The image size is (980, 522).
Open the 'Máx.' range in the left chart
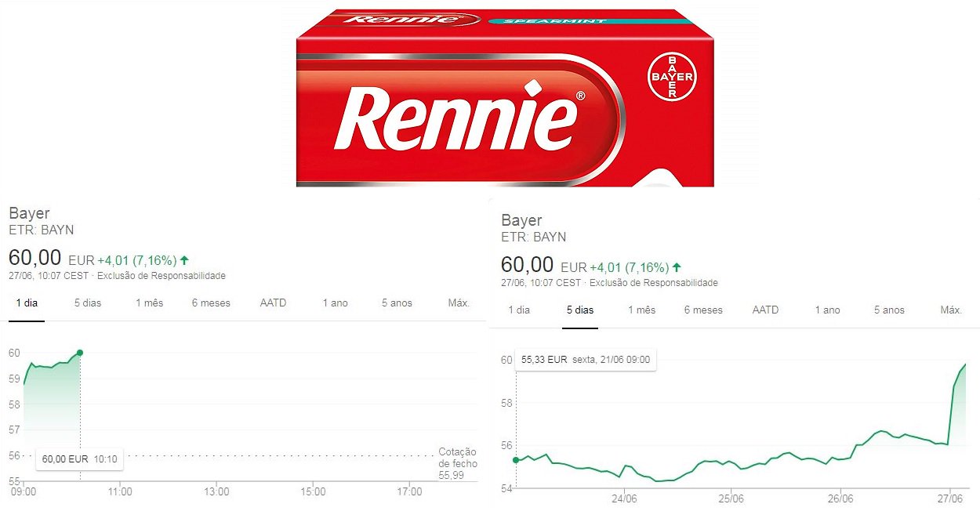459,303
